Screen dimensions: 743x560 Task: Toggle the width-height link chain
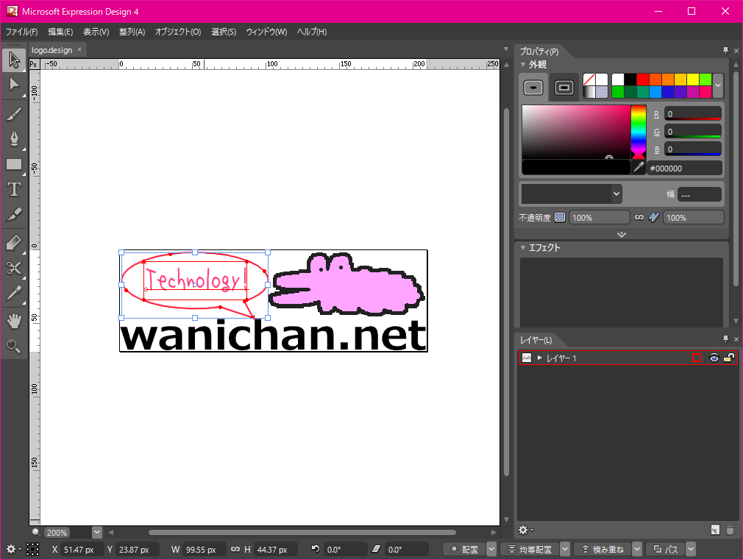[235, 549]
